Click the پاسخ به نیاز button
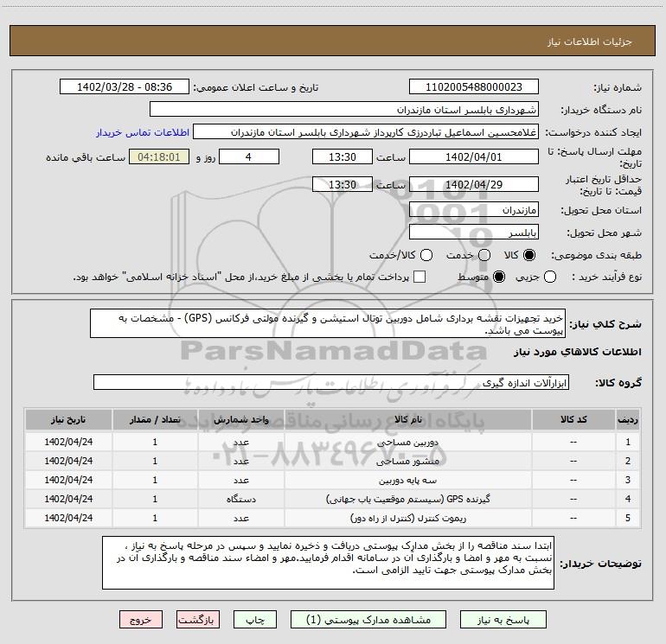The image size is (666, 644). tap(503, 620)
